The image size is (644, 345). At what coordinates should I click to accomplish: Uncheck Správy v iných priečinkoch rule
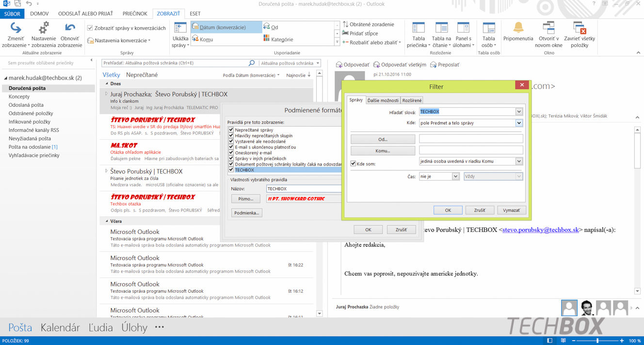(231, 159)
